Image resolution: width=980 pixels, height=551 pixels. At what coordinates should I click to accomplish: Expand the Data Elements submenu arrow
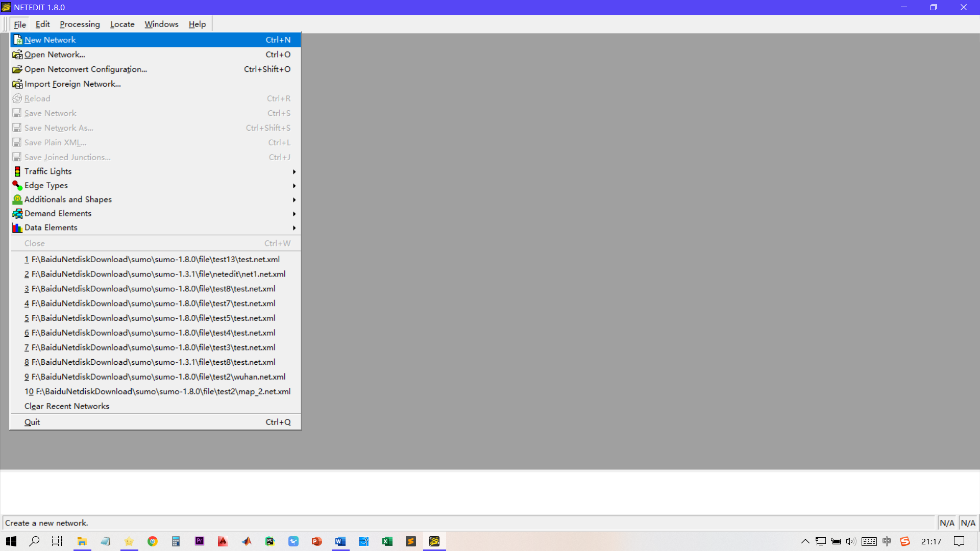tap(294, 228)
